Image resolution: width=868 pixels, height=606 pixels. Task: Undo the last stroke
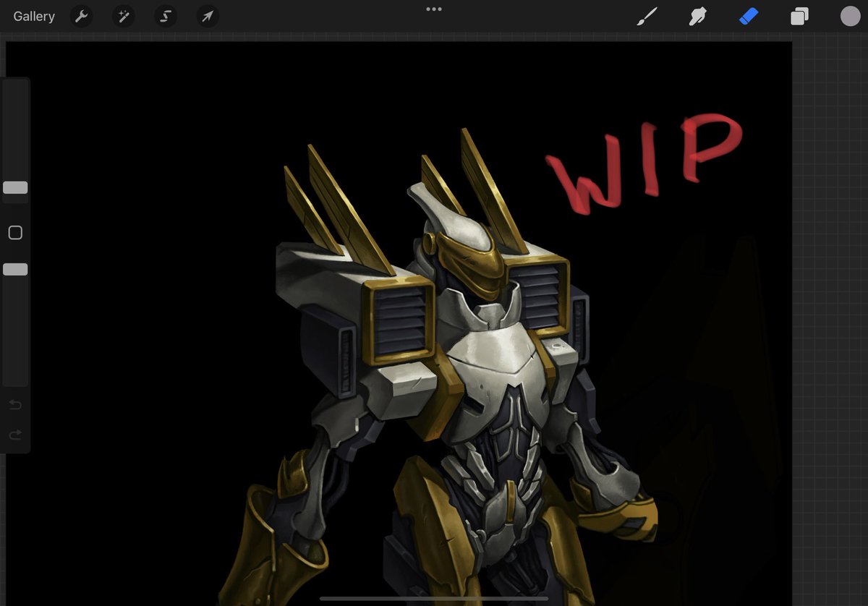click(x=15, y=405)
